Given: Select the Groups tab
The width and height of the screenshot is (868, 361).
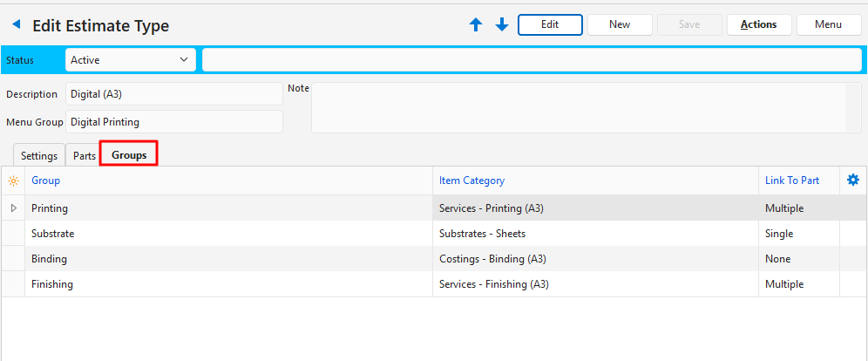Looking at the screenshot, I should (x=129, y=155).
